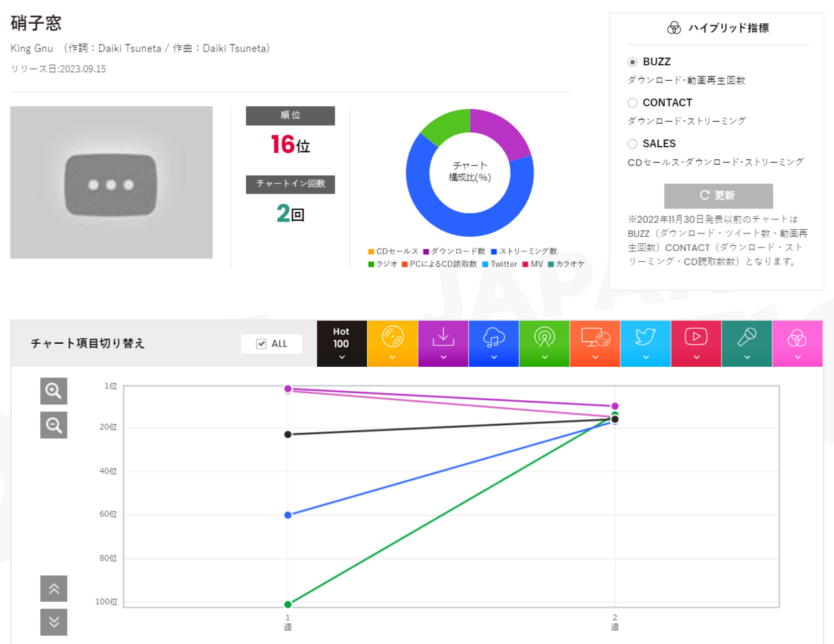Click the song title 硝子窓

36,22
